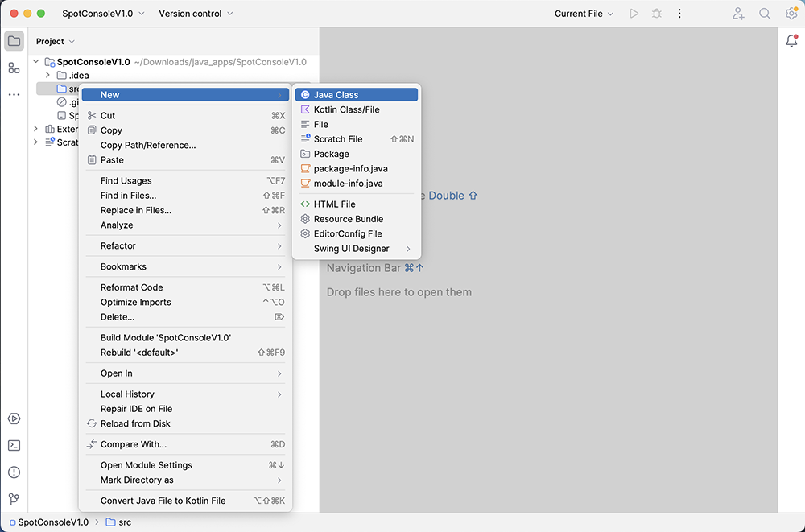Click Reformat Code in context menu

pyautogui.click(x=131, y=287)
